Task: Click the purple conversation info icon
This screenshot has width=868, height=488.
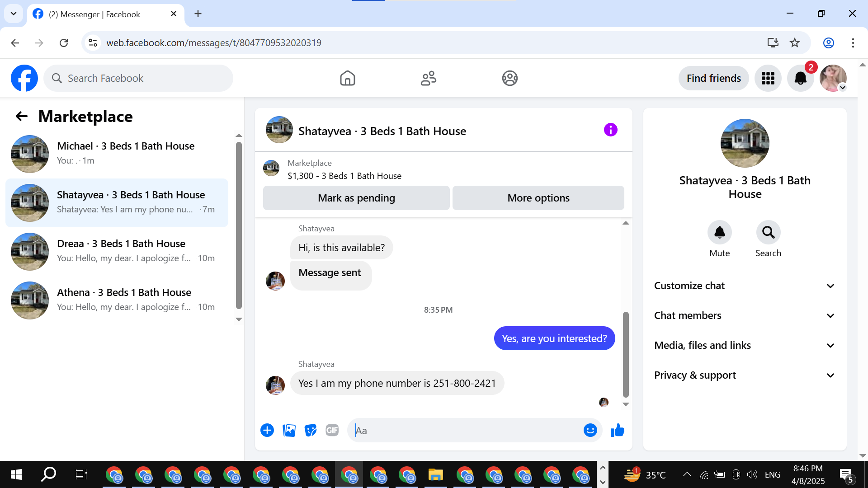Action: pyautogui.click(x=610, y=130)
